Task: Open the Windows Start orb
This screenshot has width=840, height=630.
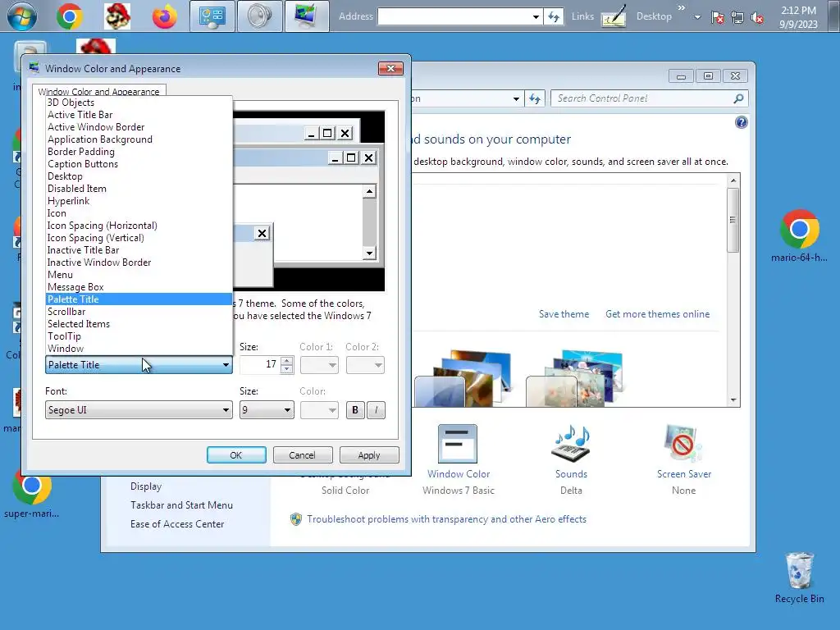Action: click(22, 16)
